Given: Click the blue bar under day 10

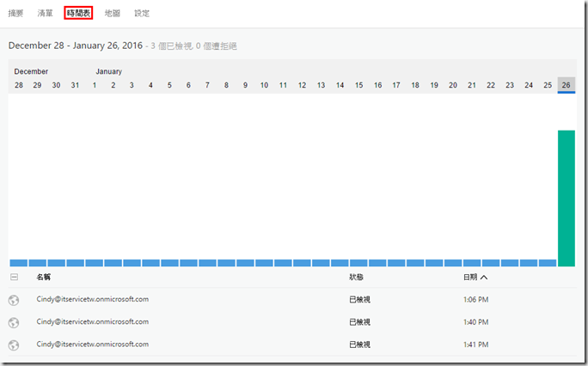Looking at the screenshot, I should (264, 263).
